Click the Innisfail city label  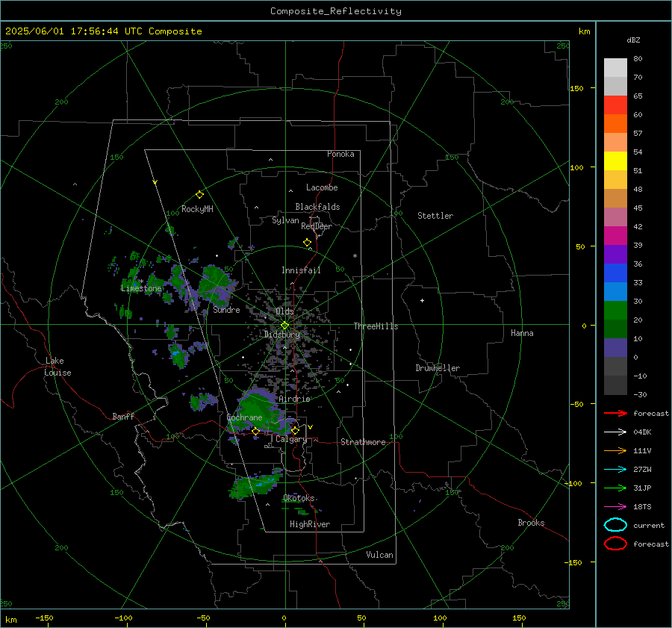(301, 270)
